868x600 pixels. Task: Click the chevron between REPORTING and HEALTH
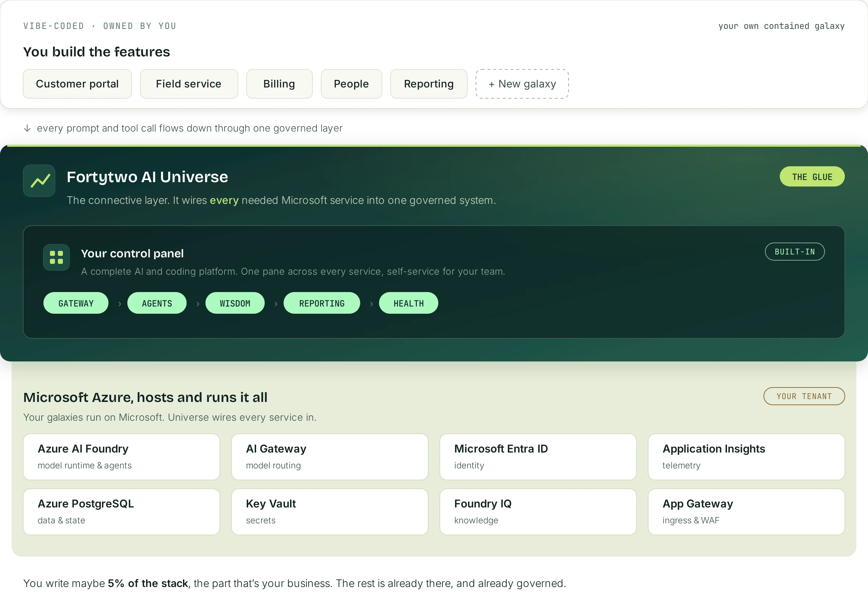(371, 304)
